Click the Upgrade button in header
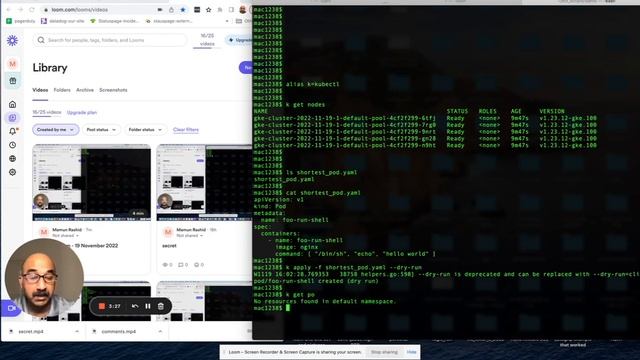 pyautogui.click(x=240, y=40)
